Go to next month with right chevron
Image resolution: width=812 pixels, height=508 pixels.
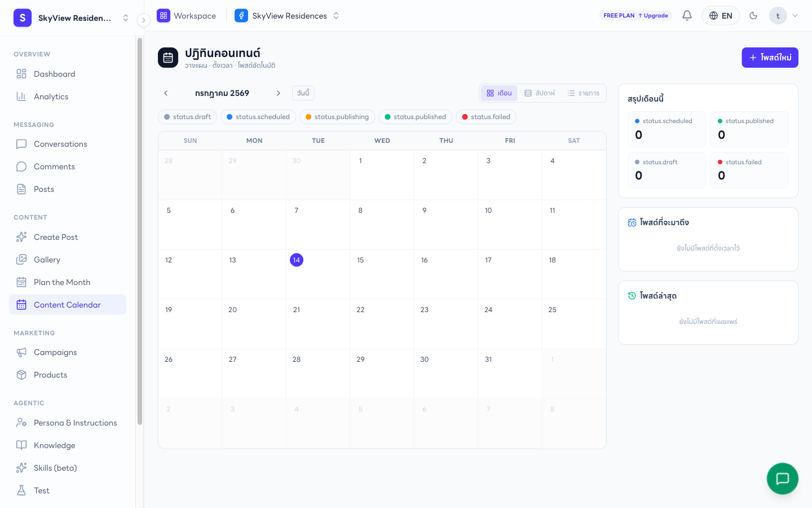pos(279,93)
